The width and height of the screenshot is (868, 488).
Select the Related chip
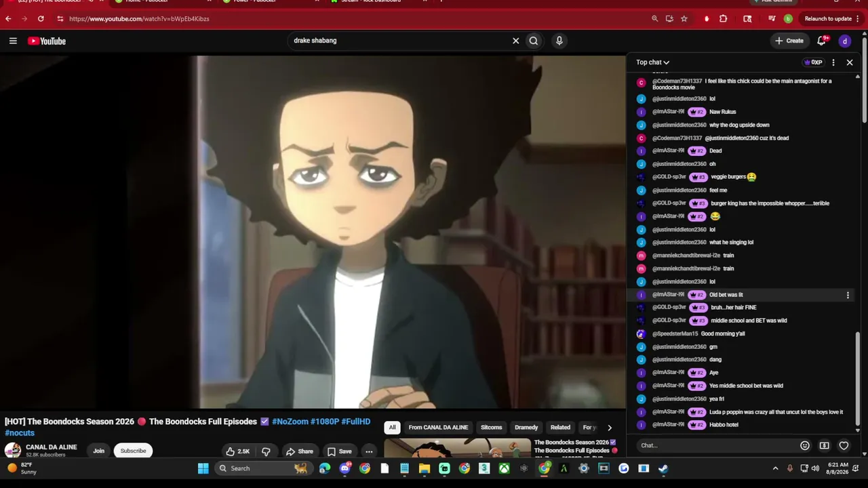tap(560, 428)
